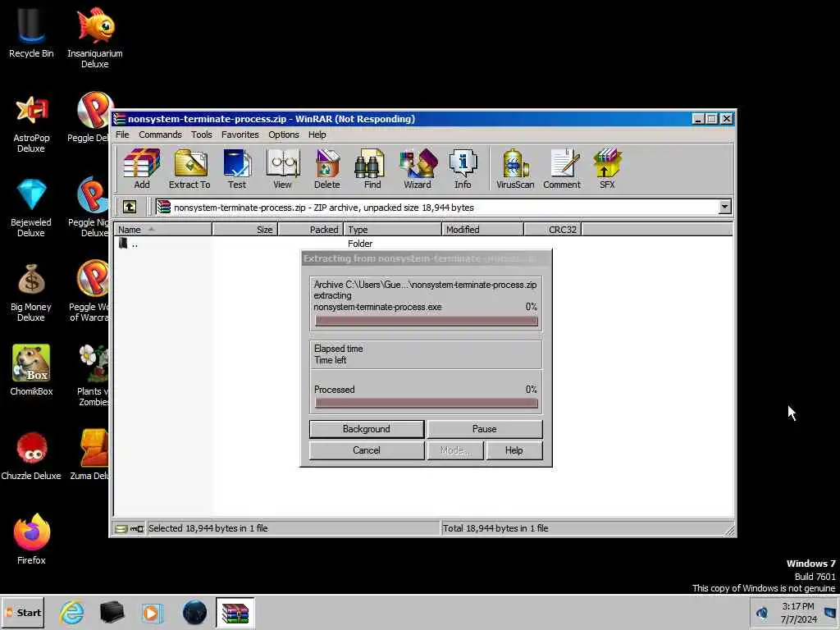The width and height of the screenshot is (840, 630).
Task: Select AstroPop Deluxe desktop icon
Action: coord(31,123)
